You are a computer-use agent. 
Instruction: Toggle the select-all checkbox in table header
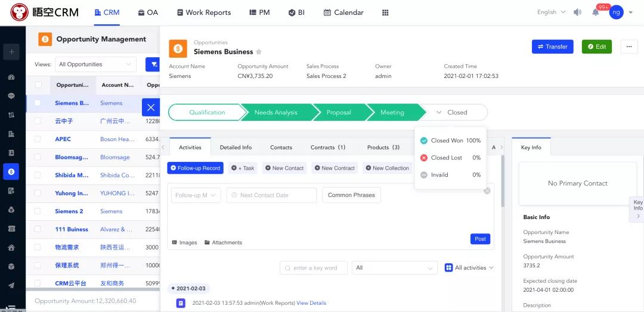click(38, 85)
